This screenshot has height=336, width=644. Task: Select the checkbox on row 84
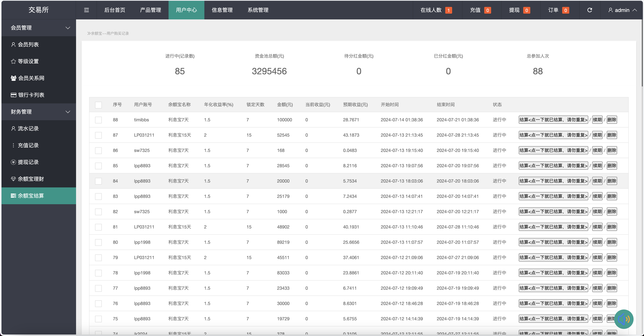click(x=98, y=181)
